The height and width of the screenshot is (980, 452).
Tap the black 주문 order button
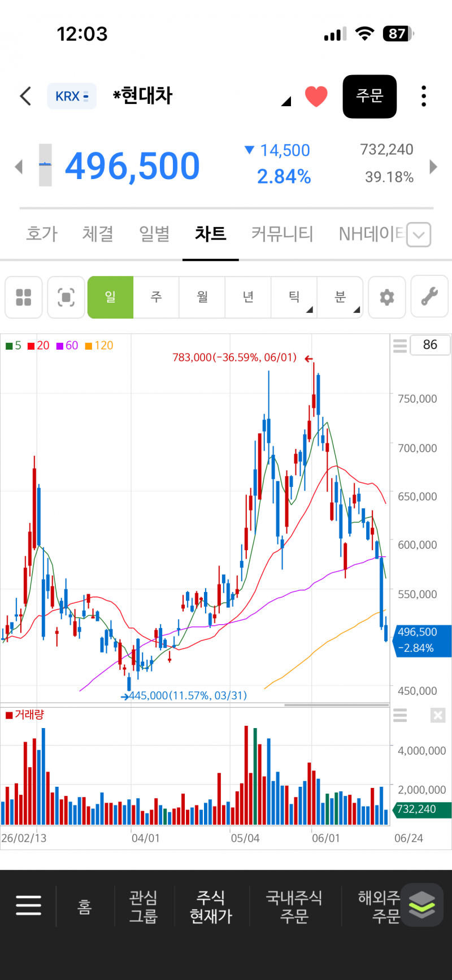click(370, 96)
